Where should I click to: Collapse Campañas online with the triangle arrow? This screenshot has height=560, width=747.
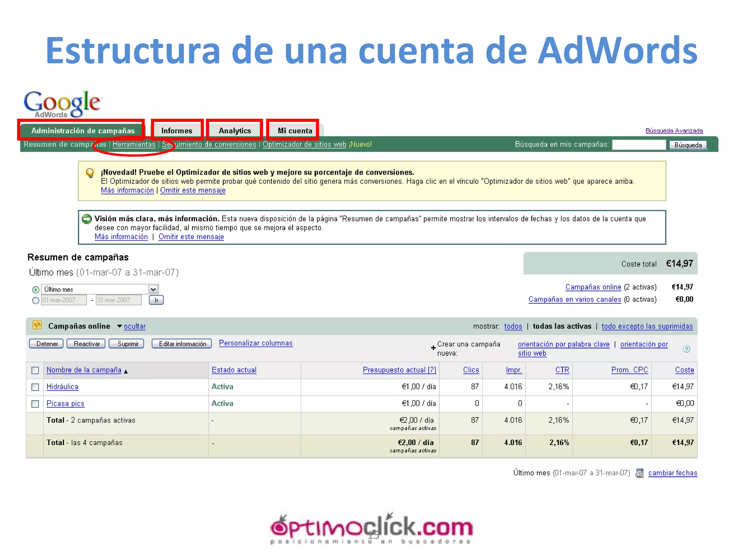click(119, 326)
